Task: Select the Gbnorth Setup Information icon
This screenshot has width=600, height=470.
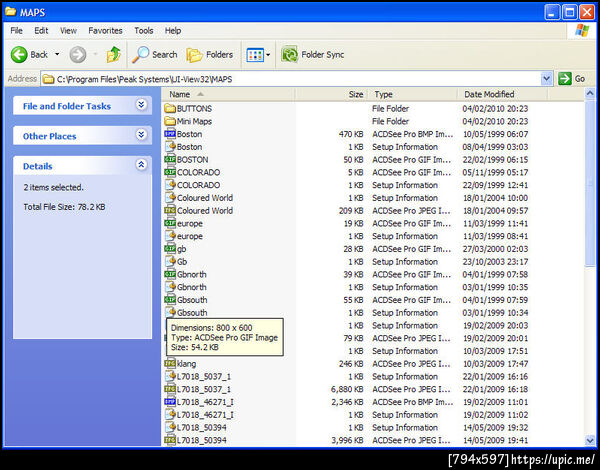Action: pyautogui.click(x=170, y=287)
